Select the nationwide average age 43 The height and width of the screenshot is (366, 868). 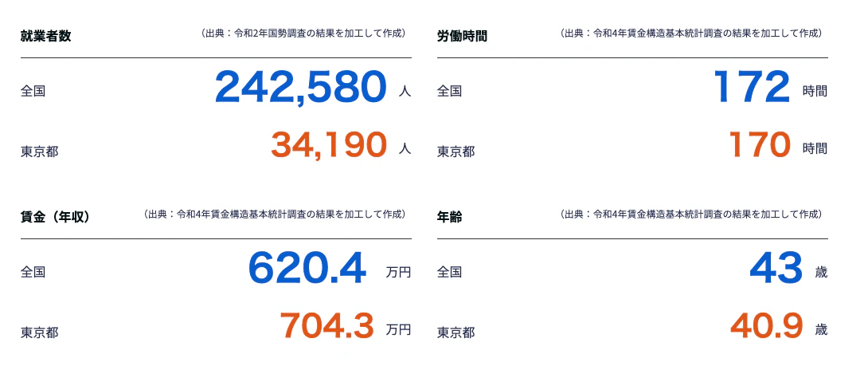[x=776, y=268]
